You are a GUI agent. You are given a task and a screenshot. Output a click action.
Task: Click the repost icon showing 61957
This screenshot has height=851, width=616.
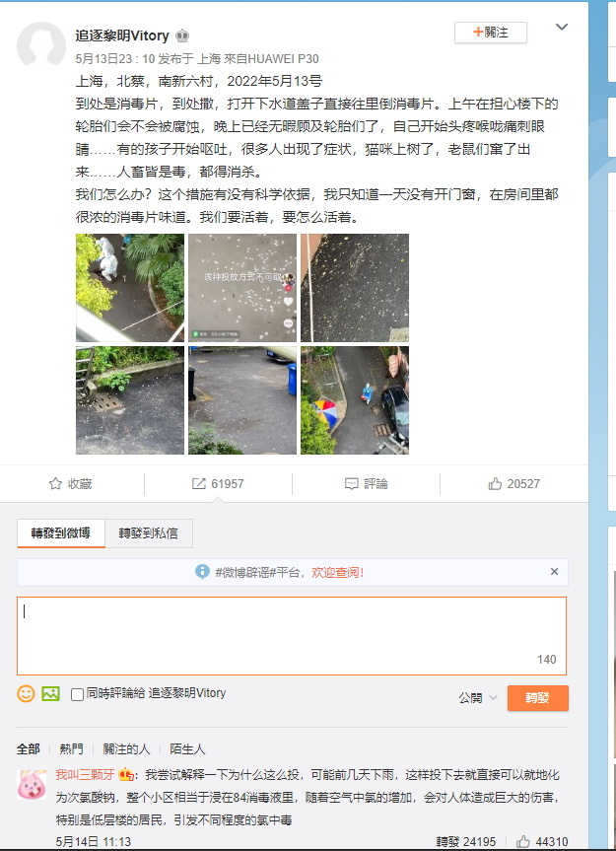198,483
